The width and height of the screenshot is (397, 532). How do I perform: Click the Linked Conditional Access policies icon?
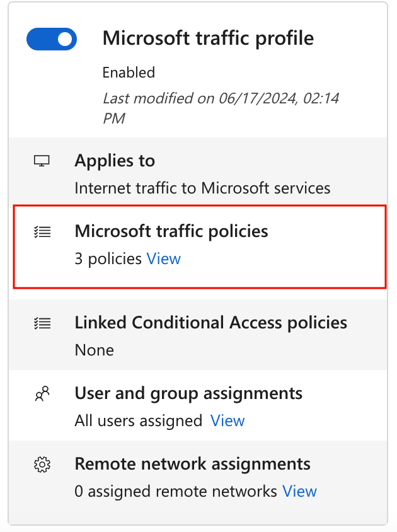coord(42,322)
